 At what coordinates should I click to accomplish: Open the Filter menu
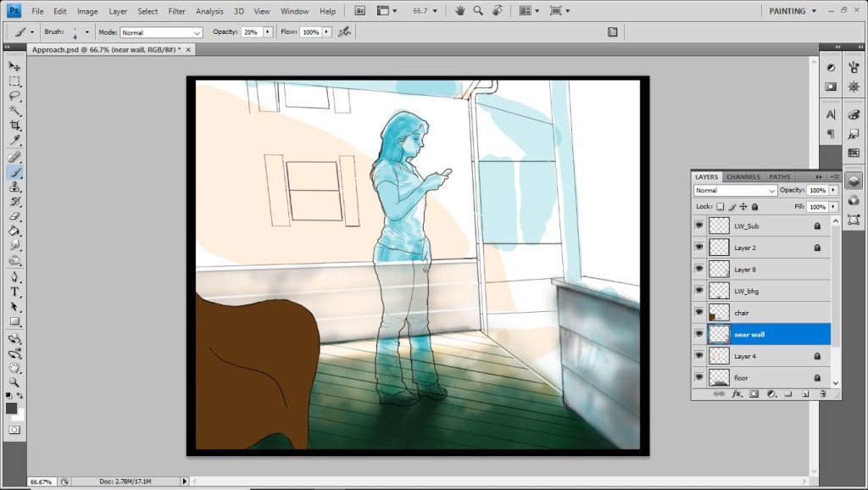[176, 11]
